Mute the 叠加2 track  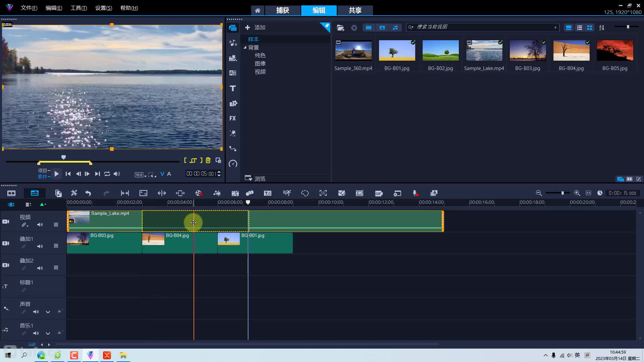[x=40, y=268]
